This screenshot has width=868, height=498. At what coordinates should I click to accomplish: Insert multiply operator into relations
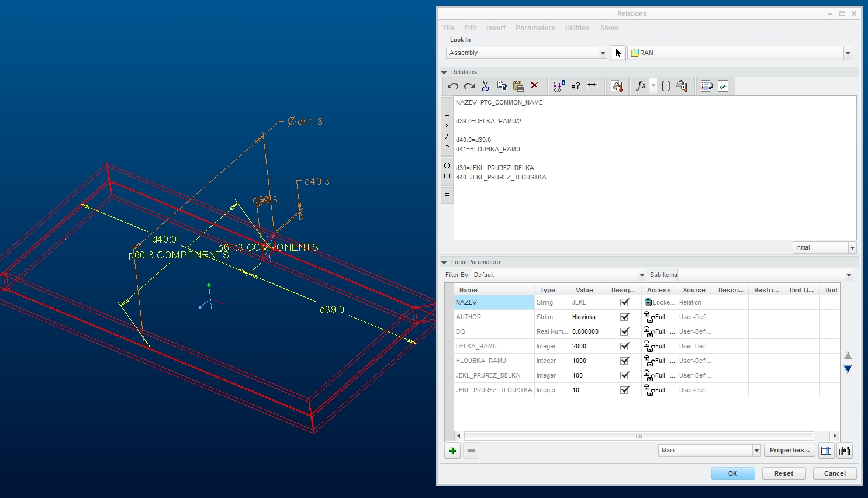(447, 126)
